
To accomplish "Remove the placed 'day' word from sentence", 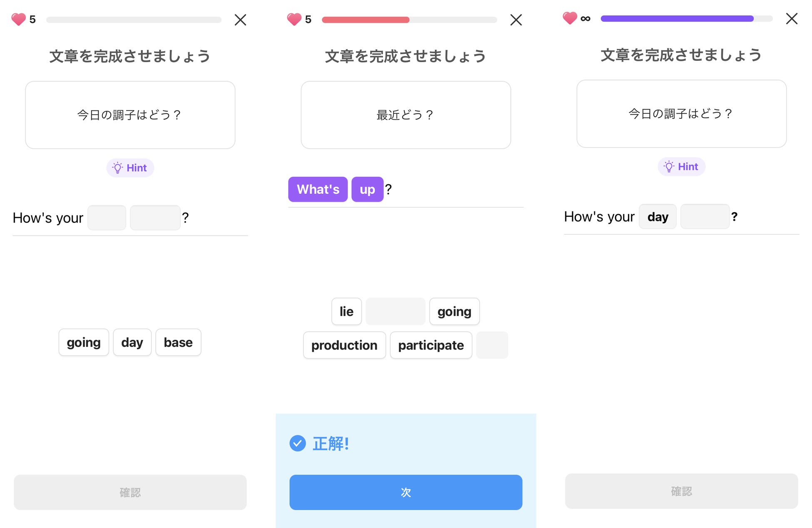I will (658, 217).
